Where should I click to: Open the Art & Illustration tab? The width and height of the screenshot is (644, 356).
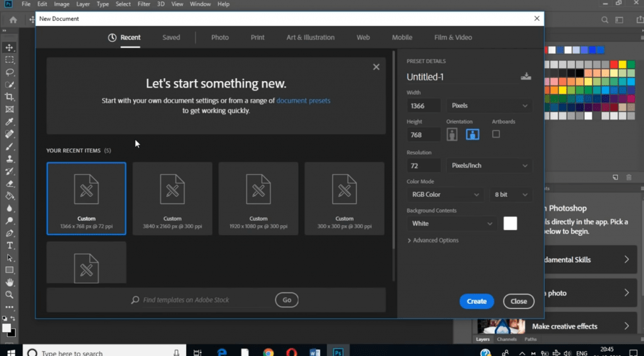311,37
